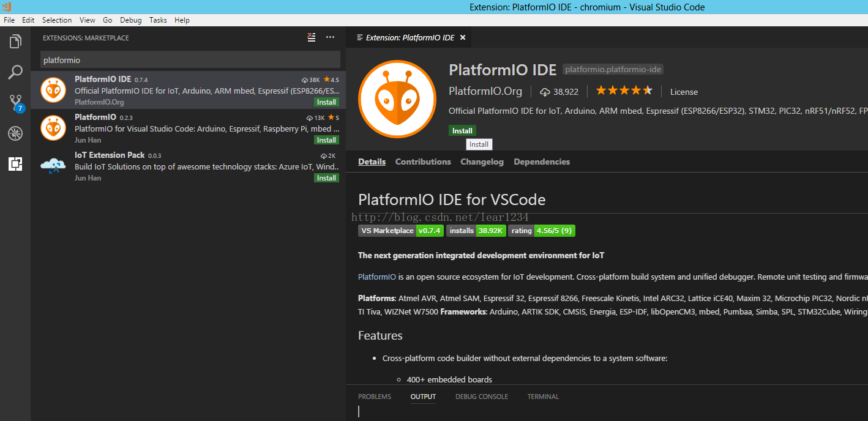Open the License link
Viewport: 868px width, 421px height.
[x=684, y=92]
